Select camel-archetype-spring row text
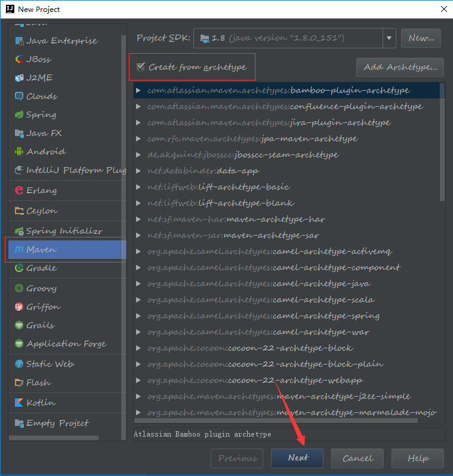453x476 pixels. (264, 316)
